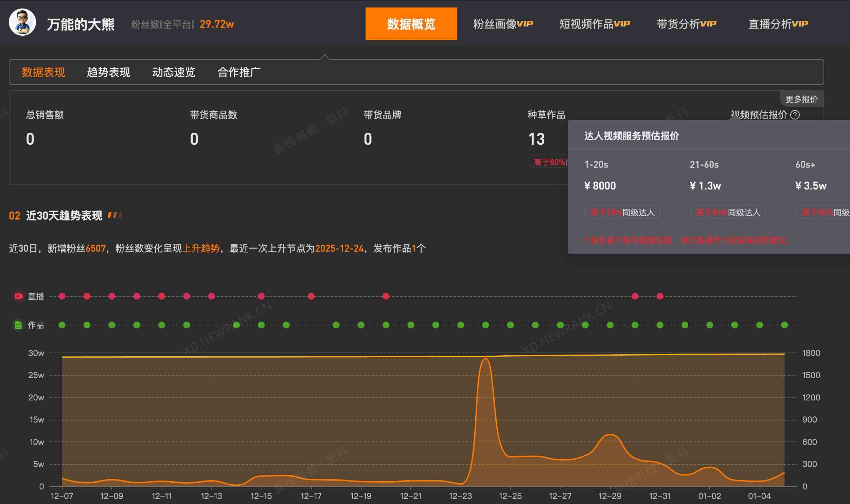Click the green 作品 document icon
850x504 pixels.
(x=18, y=325)
